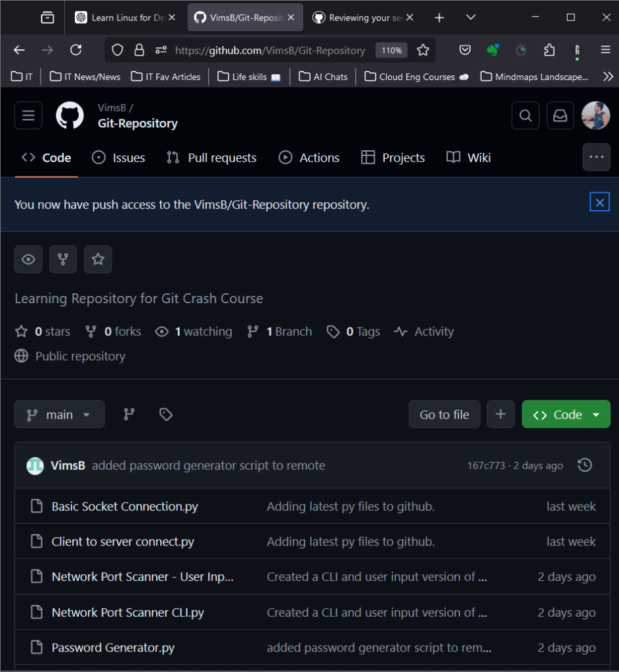Click the github.com URL address field
This screenshot has width=619, height=672.
tap(270, 50)
